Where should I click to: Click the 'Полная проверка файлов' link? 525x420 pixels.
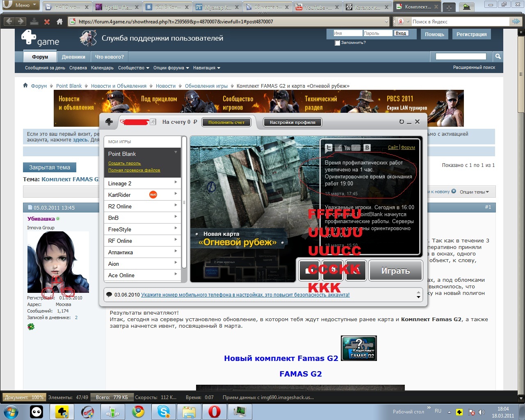pyautogui.click(x=134, y=170)
